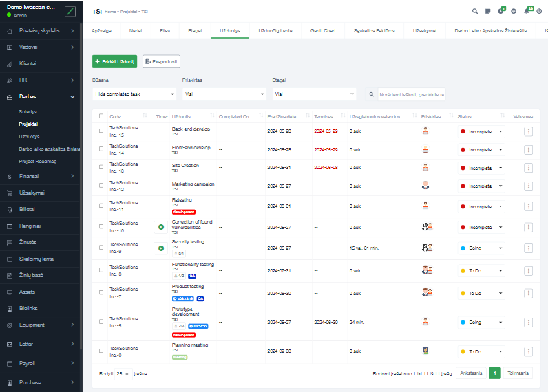Open the sticky notes icon

[488, 11]
